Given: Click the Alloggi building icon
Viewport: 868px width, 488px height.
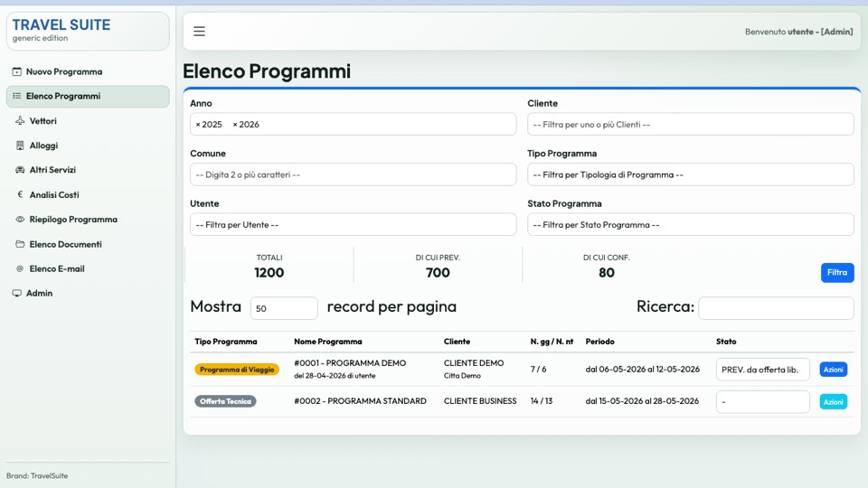Looking at the screenshot, I should (x=20, y=145).
